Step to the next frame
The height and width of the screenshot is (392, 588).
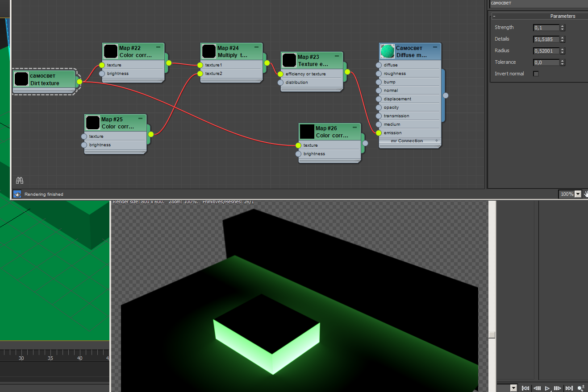click(x=558, y=388)
